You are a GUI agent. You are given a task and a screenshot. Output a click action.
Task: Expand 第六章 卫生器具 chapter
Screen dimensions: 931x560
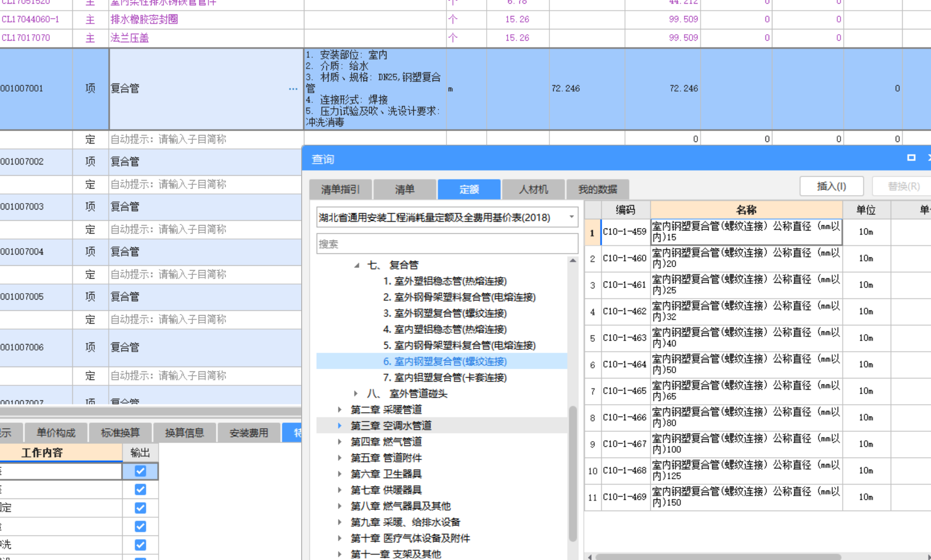[340, 474]
